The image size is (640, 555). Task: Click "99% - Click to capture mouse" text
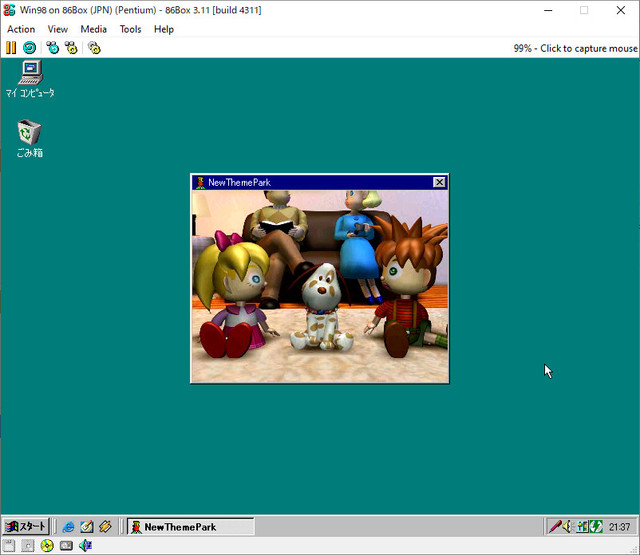[575, 48]
